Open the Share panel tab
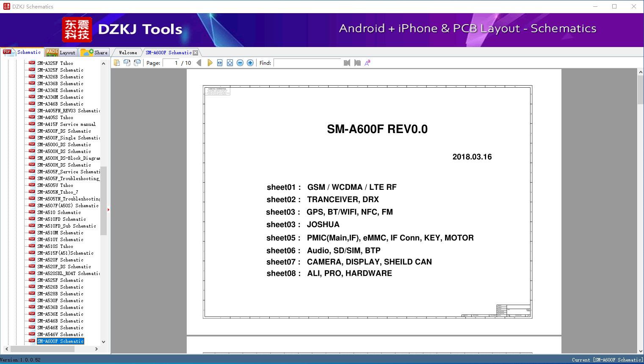The image size is (644, 364). click(x=94, y=53)
